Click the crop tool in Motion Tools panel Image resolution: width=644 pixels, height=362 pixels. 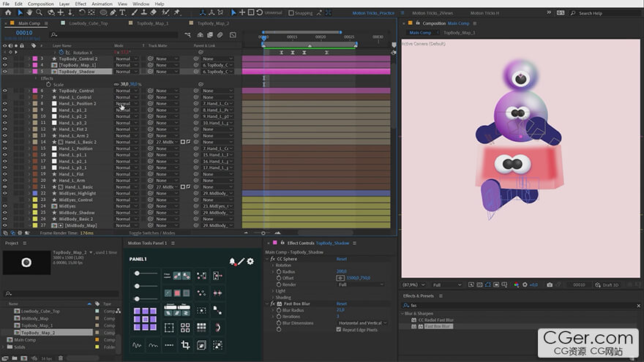(x=185, y=345)
